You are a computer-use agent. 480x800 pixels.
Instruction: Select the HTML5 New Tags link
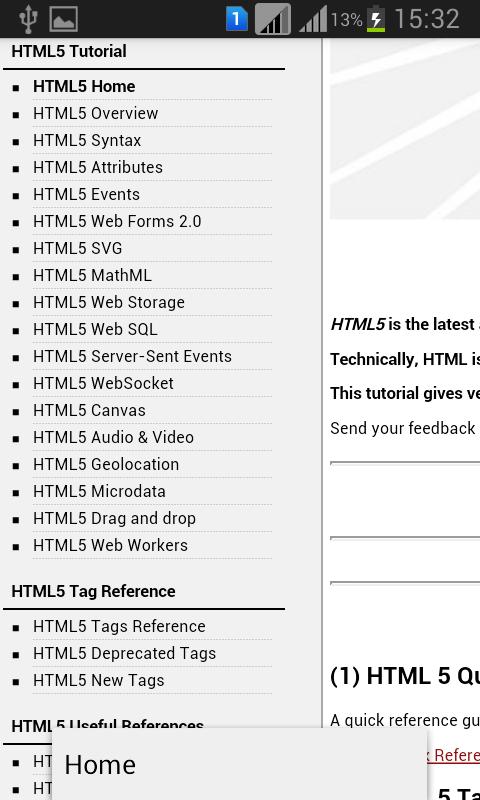[x=99, y=681]
